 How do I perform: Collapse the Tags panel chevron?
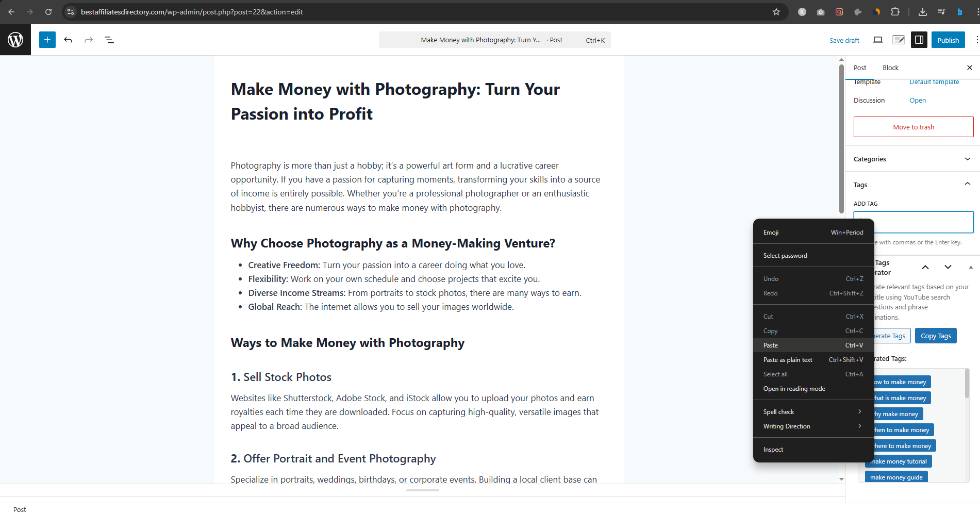coord(967,184)
